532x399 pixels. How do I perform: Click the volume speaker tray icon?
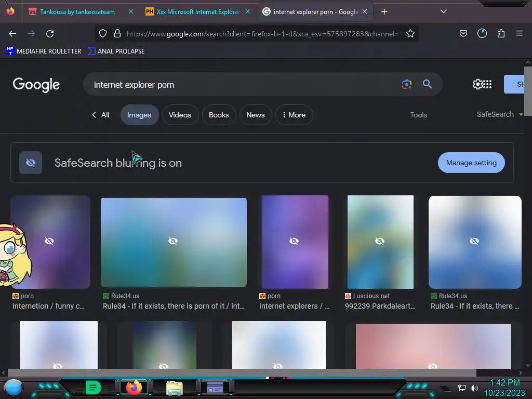(x=474, y=388)
